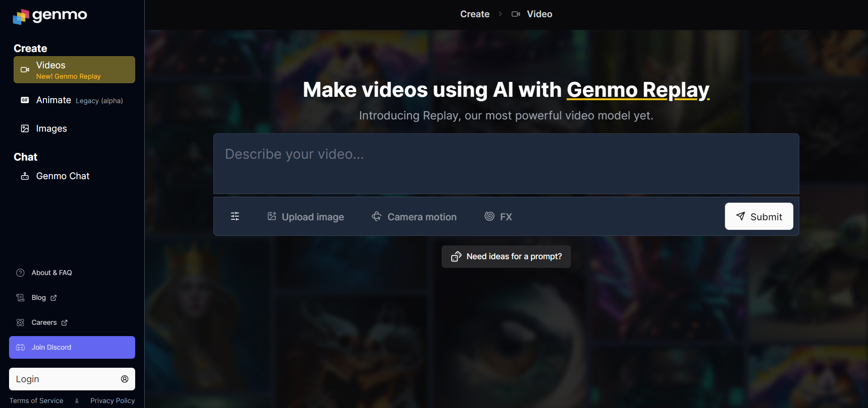Click in the Describe your video field
The width and height of the screenshot is (868, 408).
coord(506,164)
